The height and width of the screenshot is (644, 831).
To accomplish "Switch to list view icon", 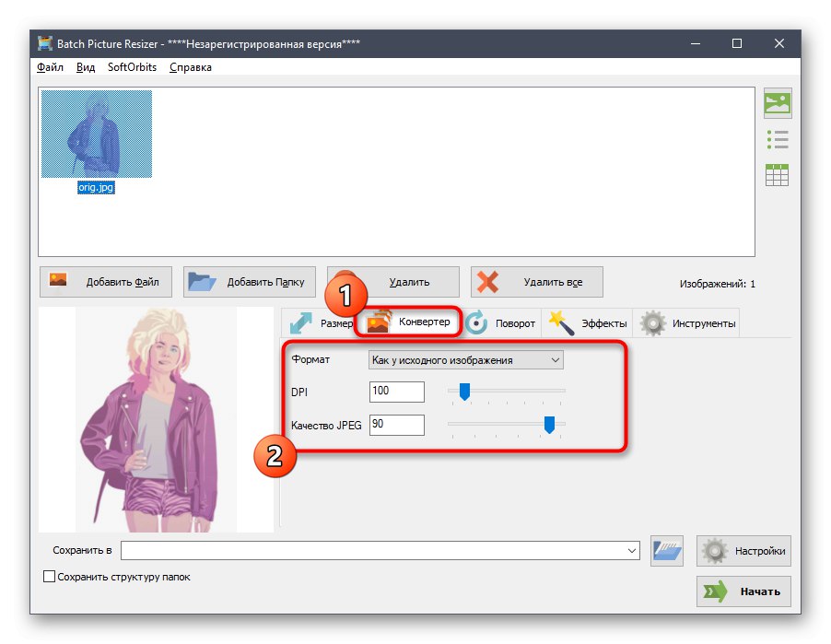I will (778, 139).
